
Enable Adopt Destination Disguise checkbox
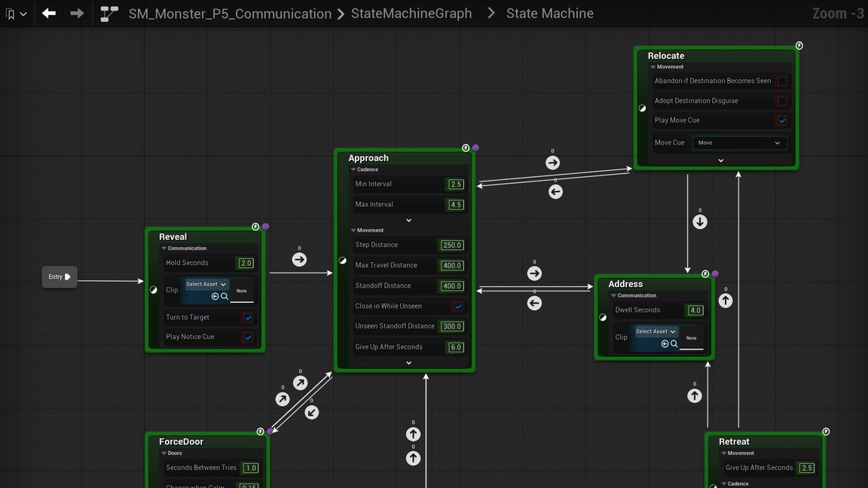click(x=781, y=101)
